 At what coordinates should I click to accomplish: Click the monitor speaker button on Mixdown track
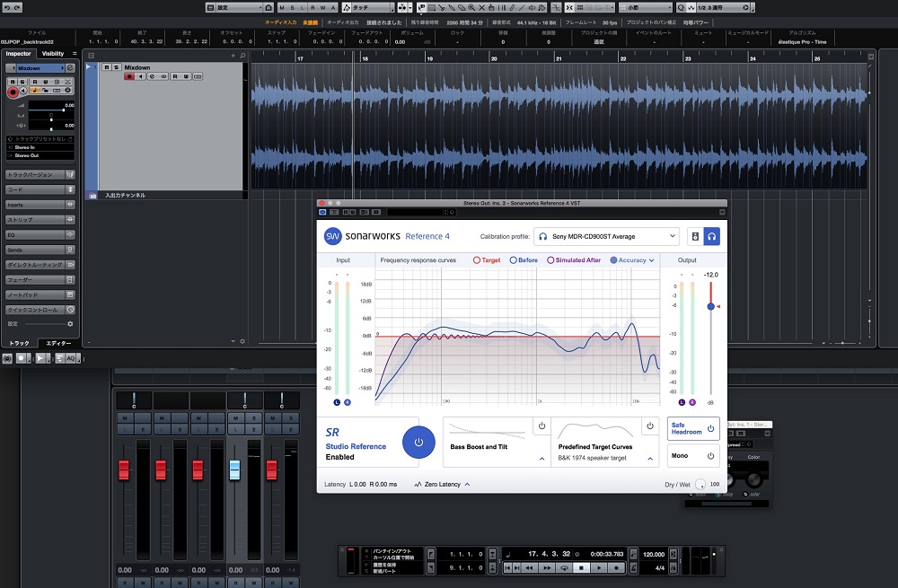pyautogui.click(x=140, y=76)
